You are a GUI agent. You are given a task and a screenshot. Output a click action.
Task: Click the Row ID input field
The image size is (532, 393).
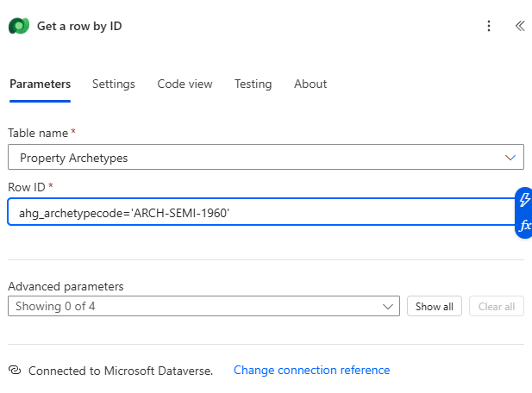point(261,212)
